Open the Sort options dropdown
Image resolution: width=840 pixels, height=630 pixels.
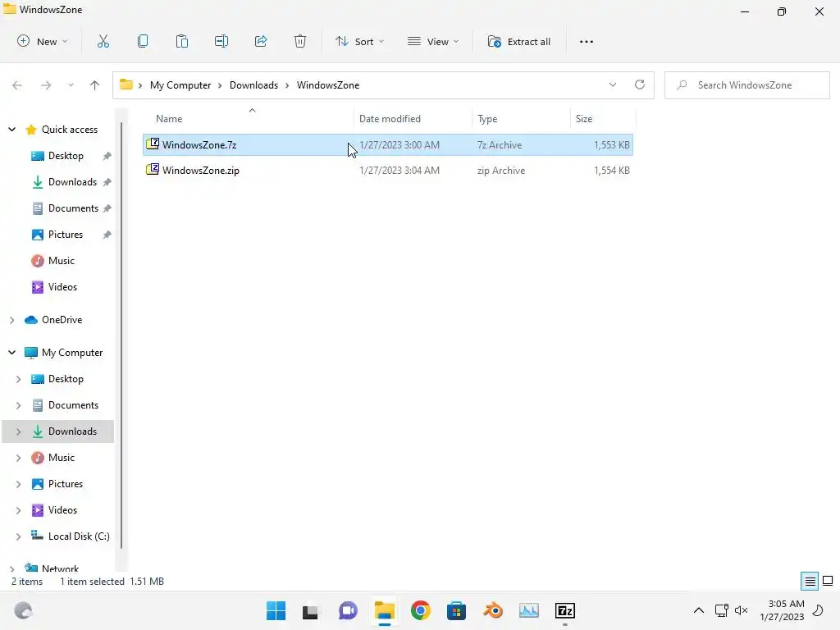[359, 41]
